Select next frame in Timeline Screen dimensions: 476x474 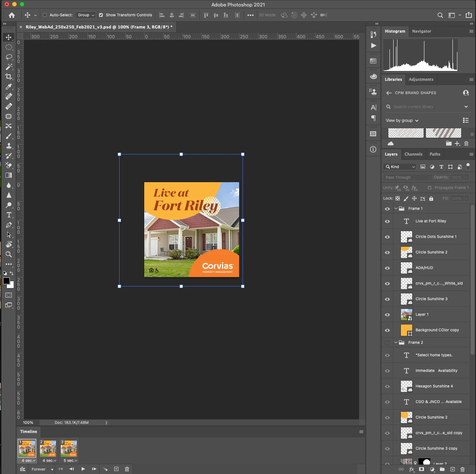[x=94, y=469]
